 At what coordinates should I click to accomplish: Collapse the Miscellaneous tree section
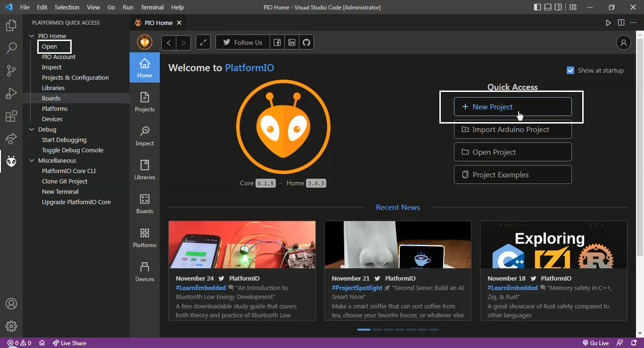pyautogui.click(x=32, y=160)
